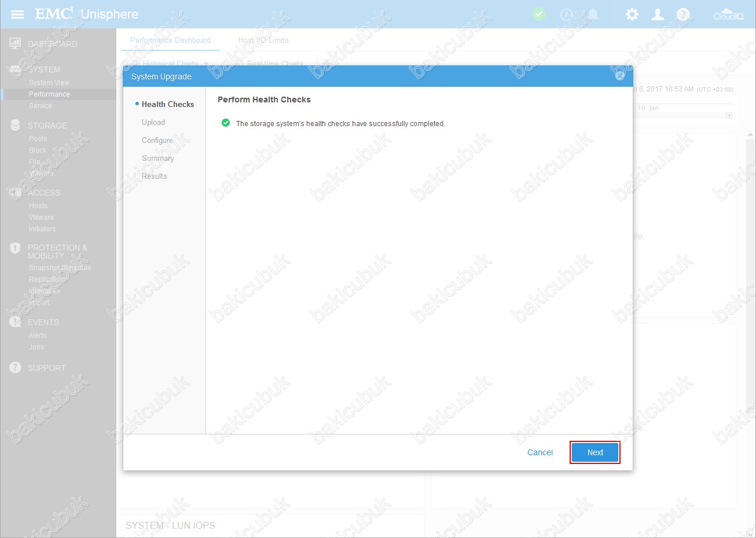The width and height of the screenshot is (756, 538).
Task: Open the help question mark icon
Action: pyautogui.click(x=683, y=14)
